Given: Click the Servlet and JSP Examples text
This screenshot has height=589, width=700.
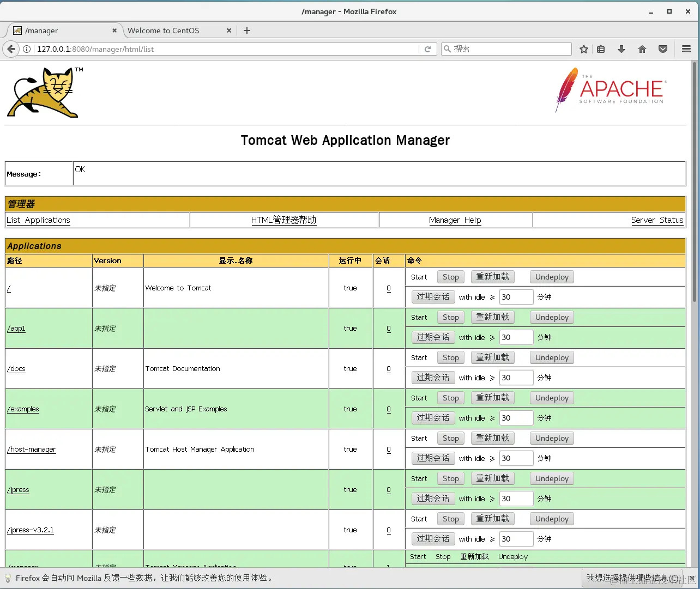Looking at the screenshot, I should coord(186,409).
